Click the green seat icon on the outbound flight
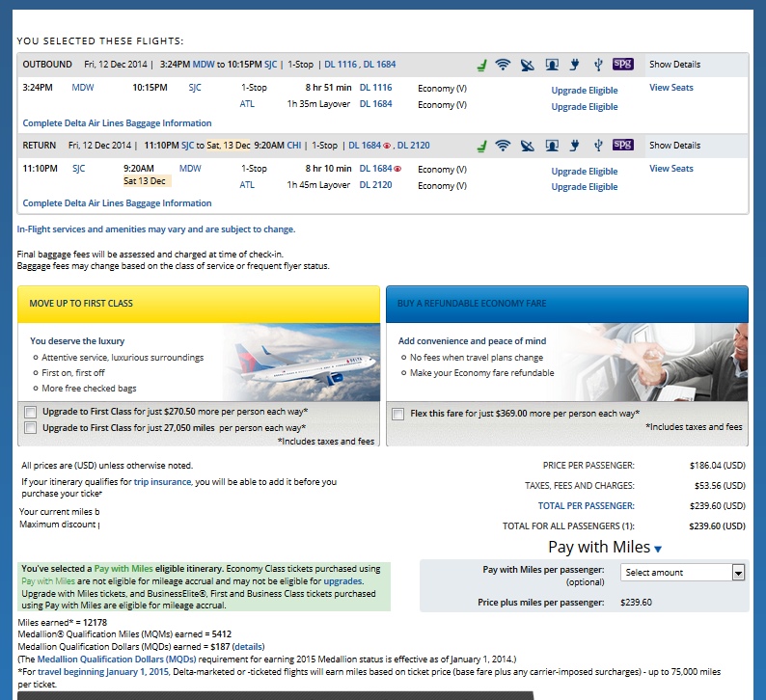 coord(480,66)
